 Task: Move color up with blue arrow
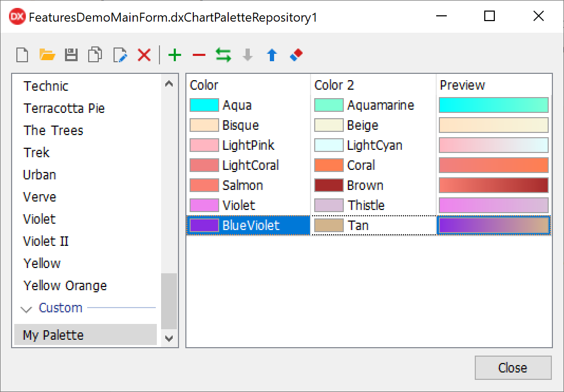click(x=272, y=55)
